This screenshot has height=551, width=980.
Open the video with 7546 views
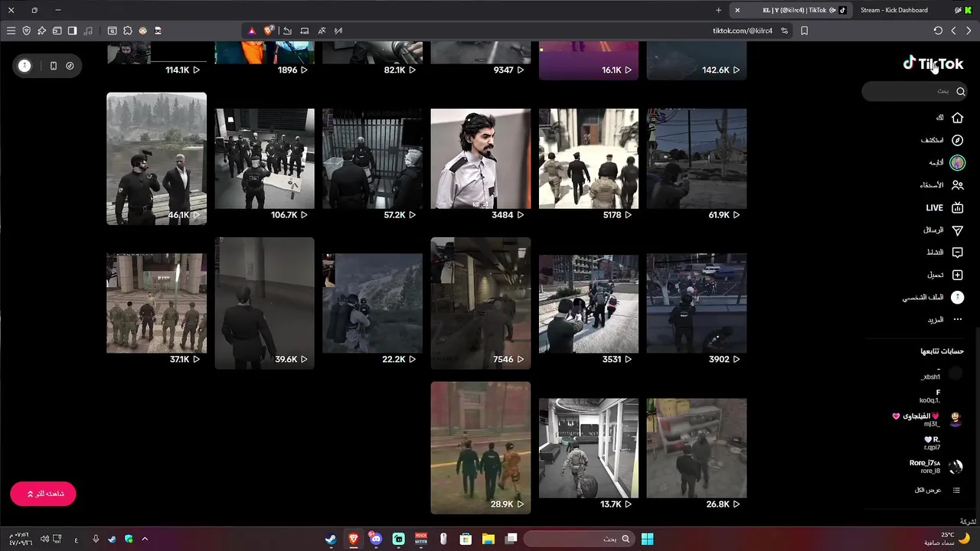(480, 303)
